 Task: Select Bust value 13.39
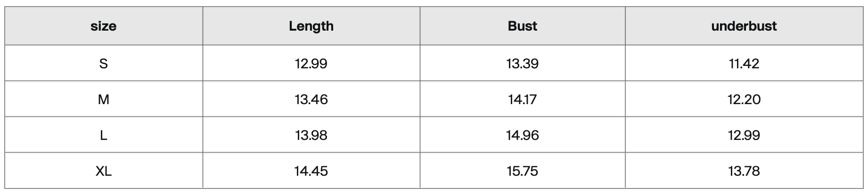(x=522, y=64)
